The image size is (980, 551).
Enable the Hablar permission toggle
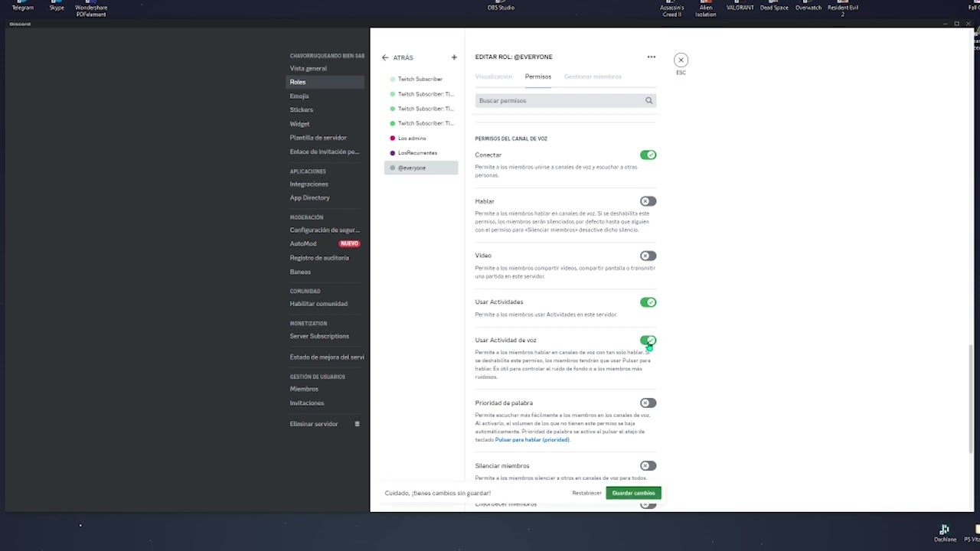point(648,201)
